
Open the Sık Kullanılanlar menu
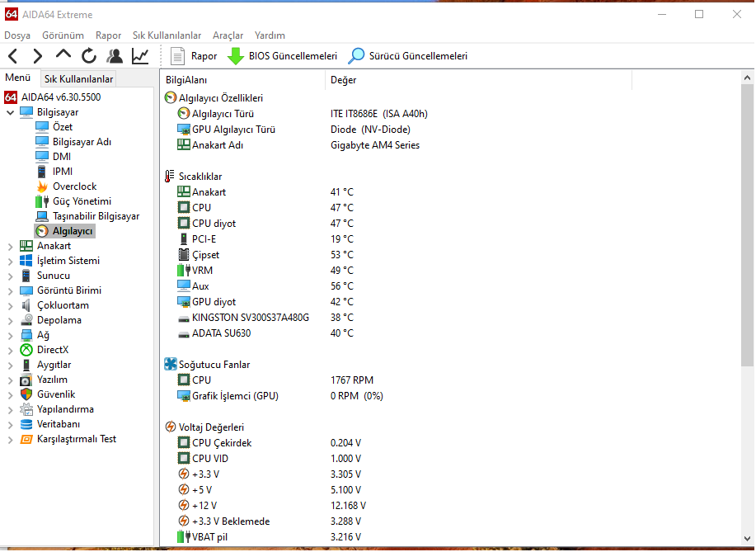167,35
